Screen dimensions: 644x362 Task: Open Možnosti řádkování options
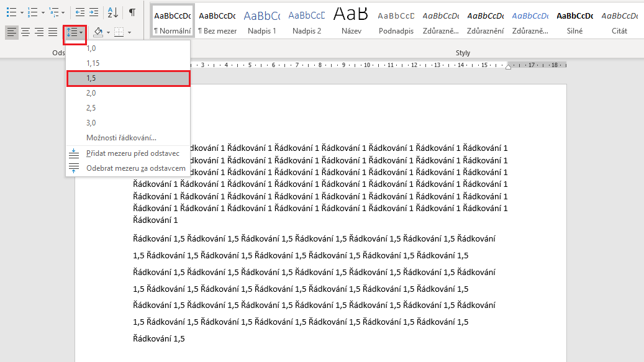tap(128, 138)
